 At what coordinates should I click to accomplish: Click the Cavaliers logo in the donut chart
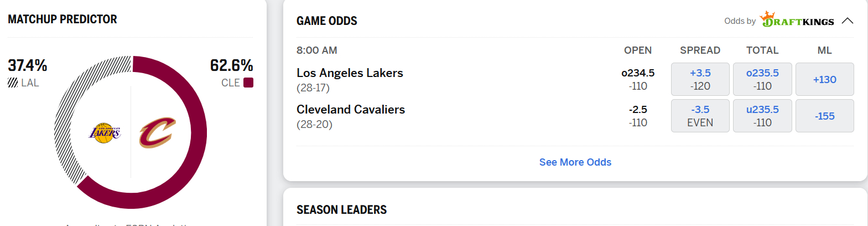point(157,133)
